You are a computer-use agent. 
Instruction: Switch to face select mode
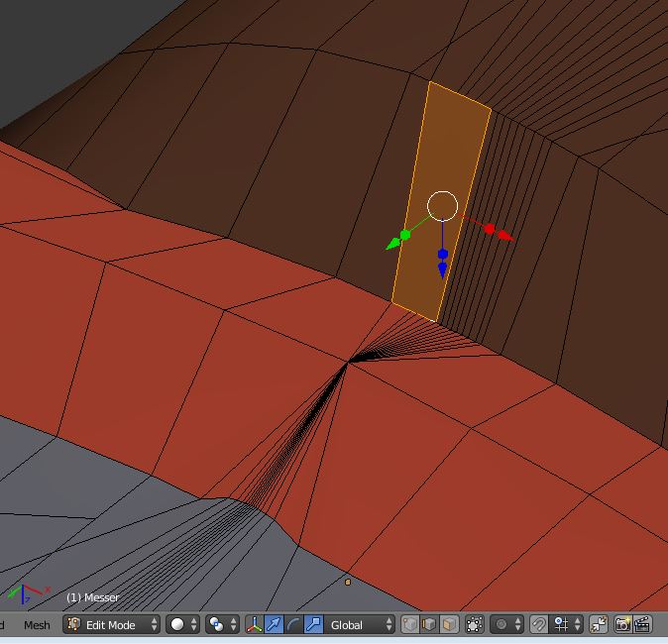click(x=449, y=624)
